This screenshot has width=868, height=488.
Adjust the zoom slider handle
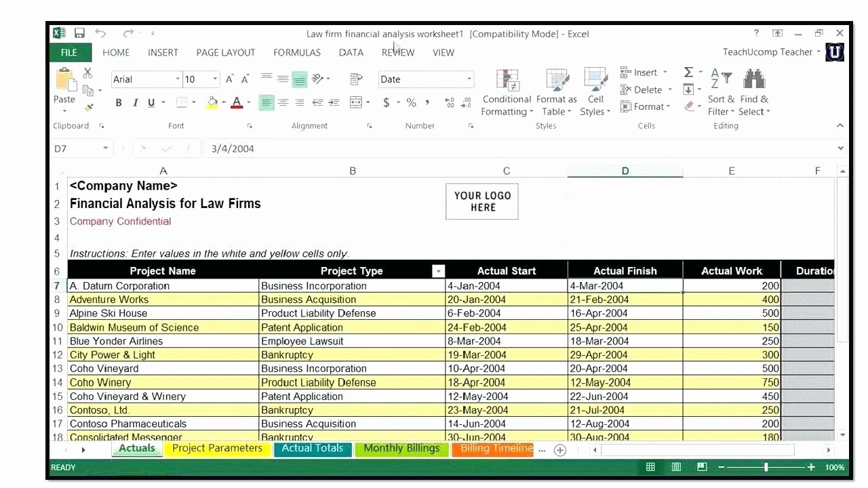(766, 467)
